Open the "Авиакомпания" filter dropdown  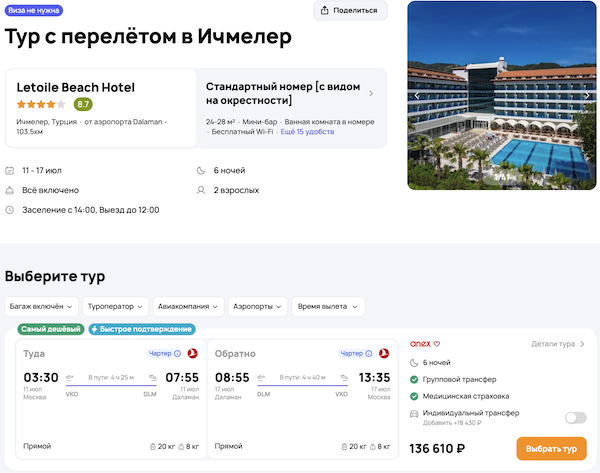(x=192, y=306)
